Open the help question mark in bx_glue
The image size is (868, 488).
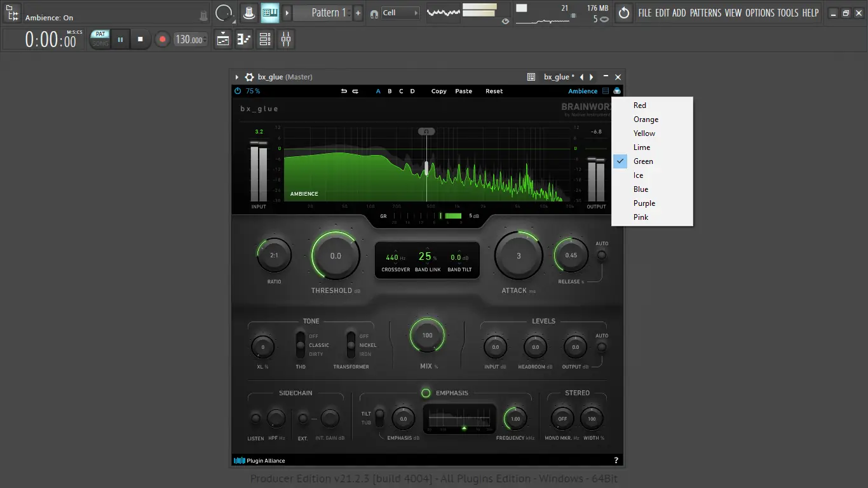click(616, 461)
